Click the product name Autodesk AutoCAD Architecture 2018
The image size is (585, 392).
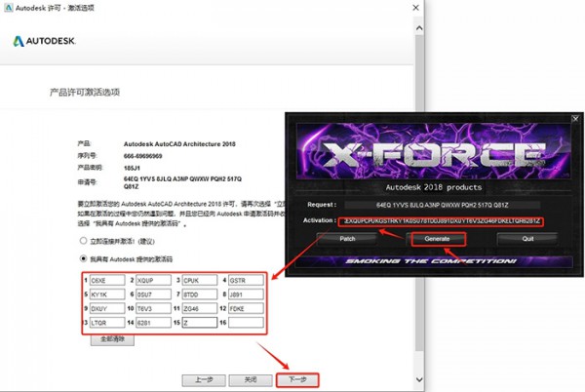(179, 144)
